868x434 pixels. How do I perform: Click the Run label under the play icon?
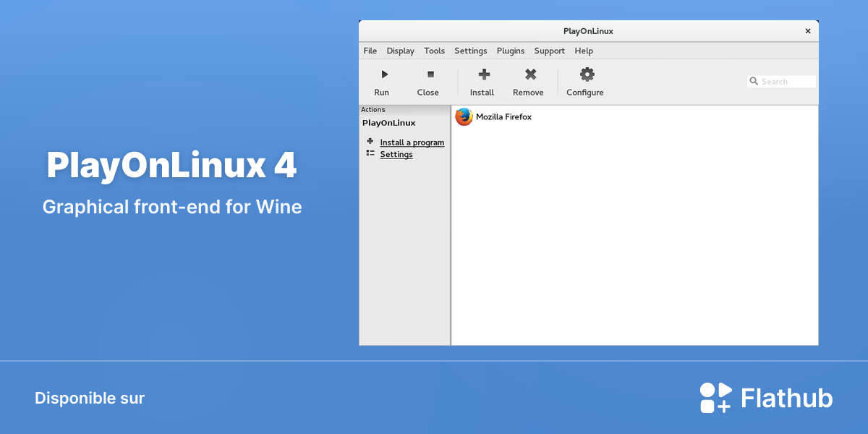382,93
